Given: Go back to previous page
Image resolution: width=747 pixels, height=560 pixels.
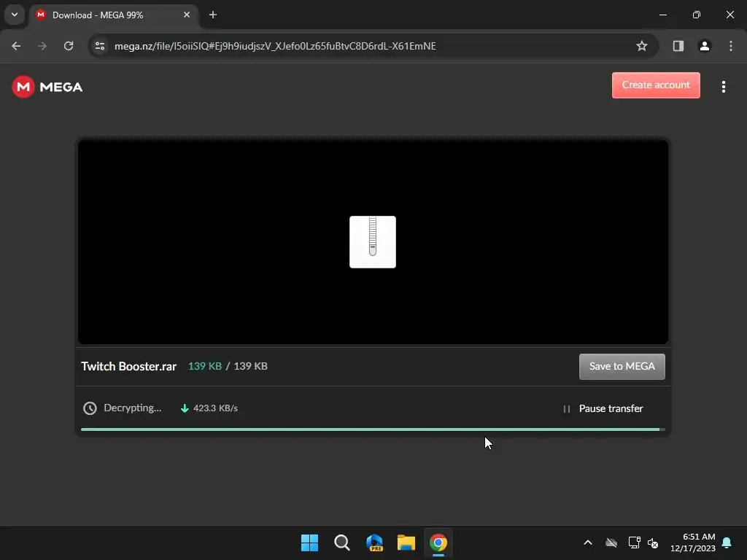Looking at the screenshot, I should (x=16, y=46).
